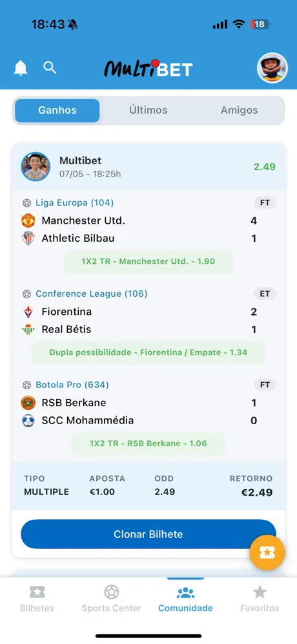Open Bilhetes ticket icon in bottom bar

(37, 592)
